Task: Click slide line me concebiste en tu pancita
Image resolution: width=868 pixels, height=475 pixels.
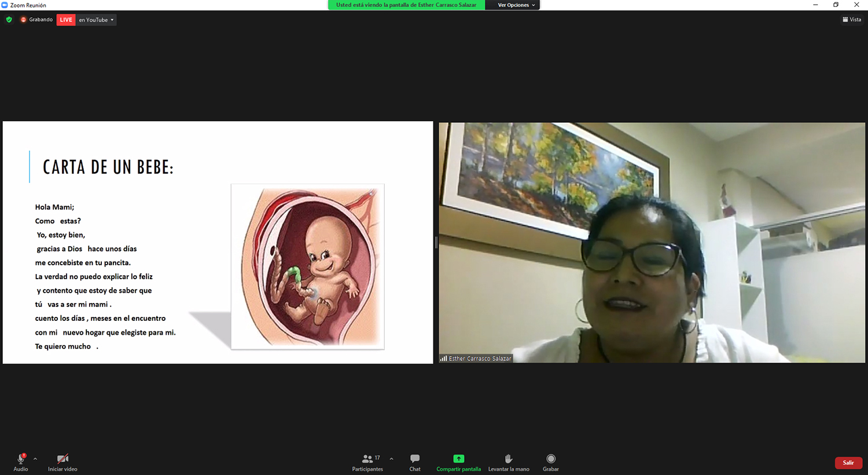Action: tap(83, 263)
